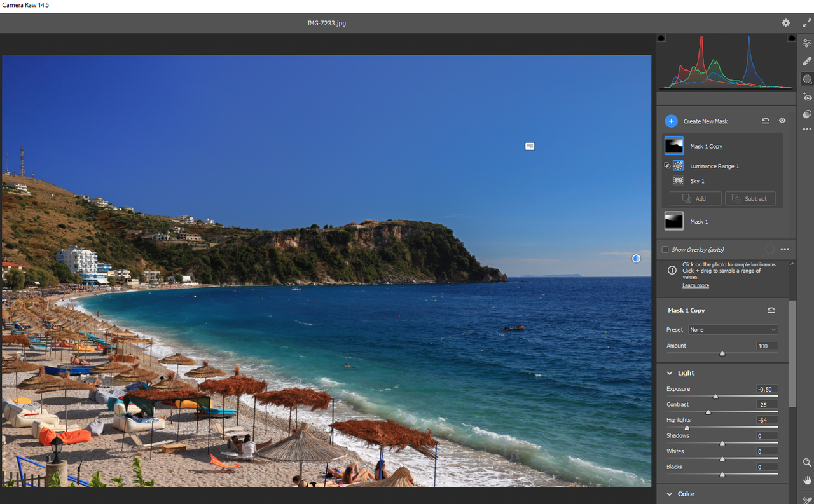The image size is (814, 504).
Task: Click the Mask 1 Copy name text
Action: [706, 146]
